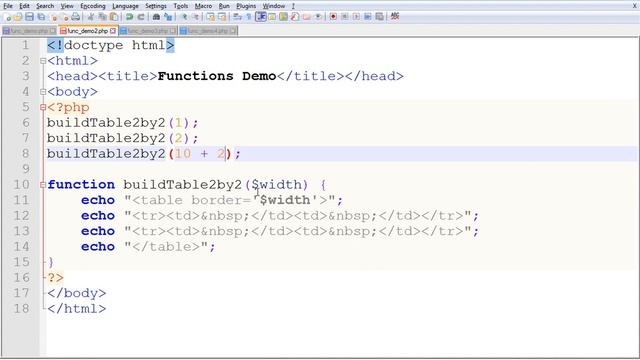The height and width of the screenshot is (360, 640).
Task: Collapse the function fold on line 10
Action: (x=43, y=185)
